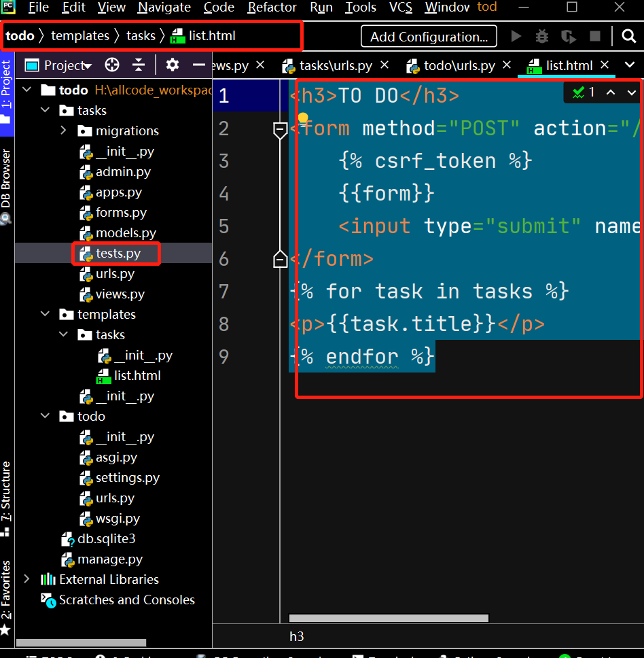The image size is (644, 658).
Task: Click the Run with Coverage icon
Action: (569, 37)
